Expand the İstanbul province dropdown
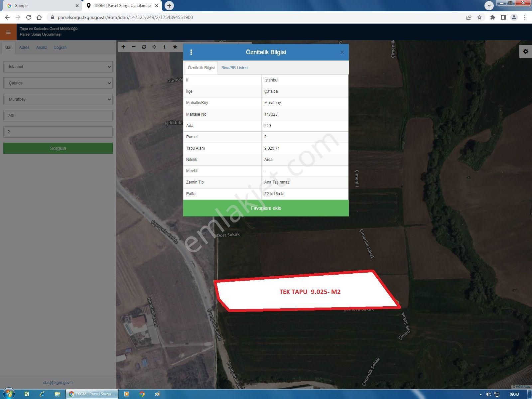The image size is (532, 399). (x=58, y=67)
